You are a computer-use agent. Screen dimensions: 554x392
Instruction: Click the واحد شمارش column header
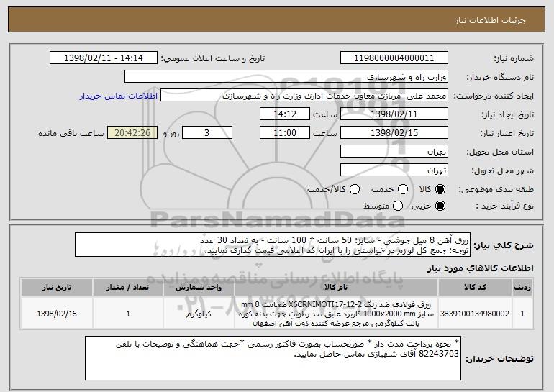tap(199, 288)
